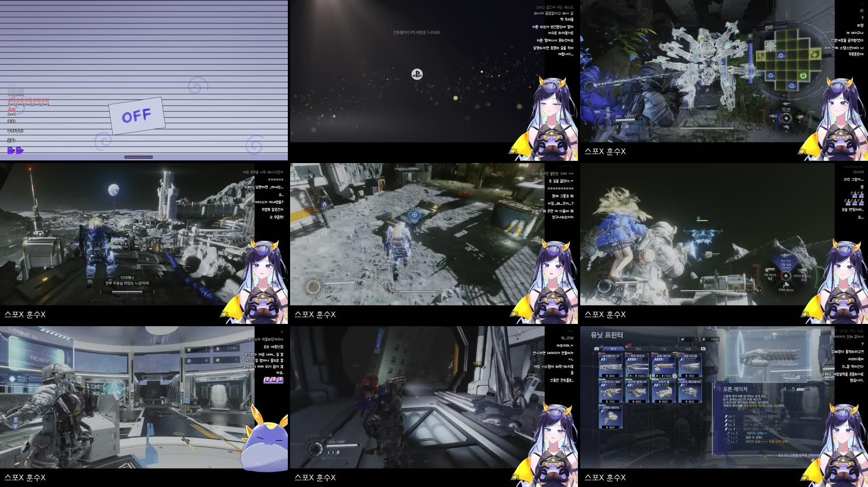
Task: Select the green power tile in hacking grid
Action: point(803,76)
